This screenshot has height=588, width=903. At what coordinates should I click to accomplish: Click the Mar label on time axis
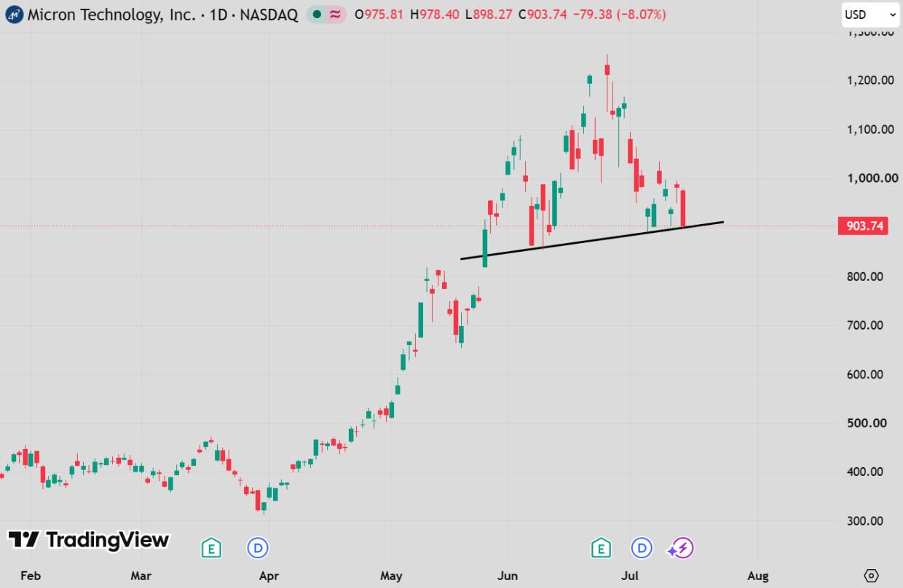click(141, 576)
